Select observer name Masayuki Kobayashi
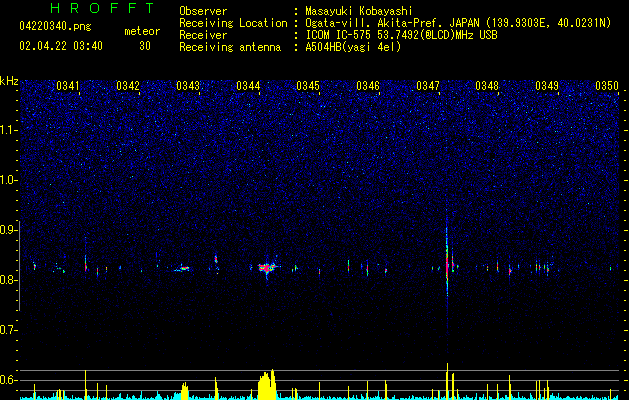 click(x=359, y=11)
